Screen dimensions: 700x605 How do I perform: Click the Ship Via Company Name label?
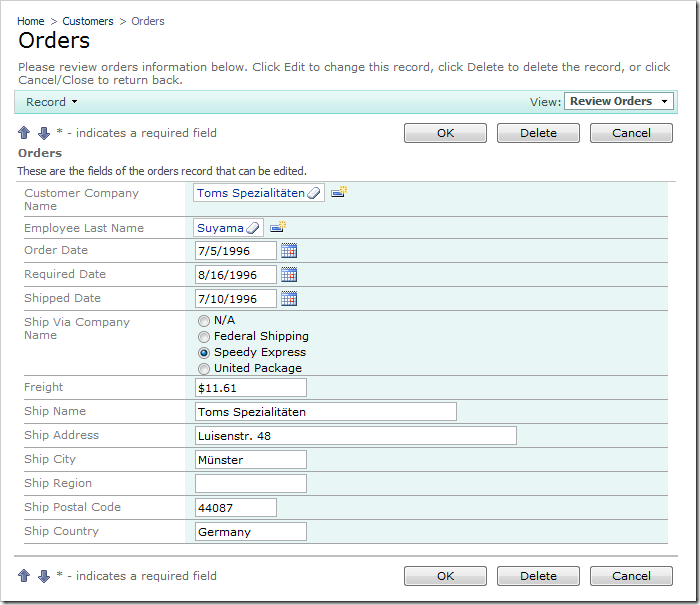pos(77,329)
